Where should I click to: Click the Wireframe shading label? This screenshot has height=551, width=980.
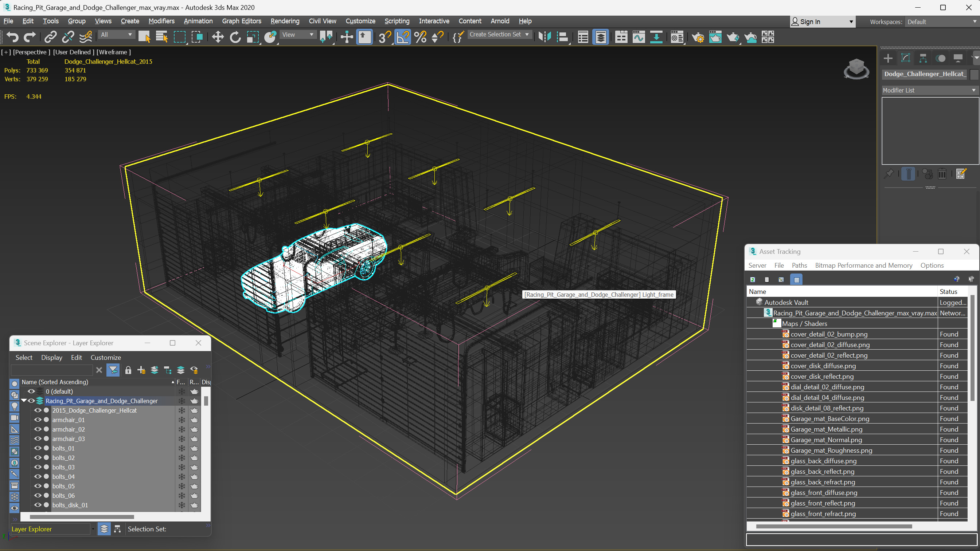tap(113, 52)
